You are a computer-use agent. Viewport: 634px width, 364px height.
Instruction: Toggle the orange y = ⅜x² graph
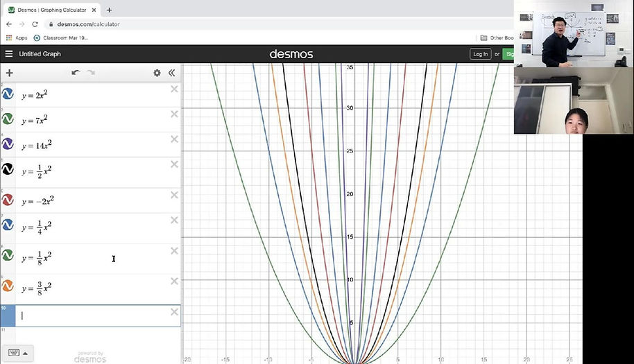pos(8,286)
